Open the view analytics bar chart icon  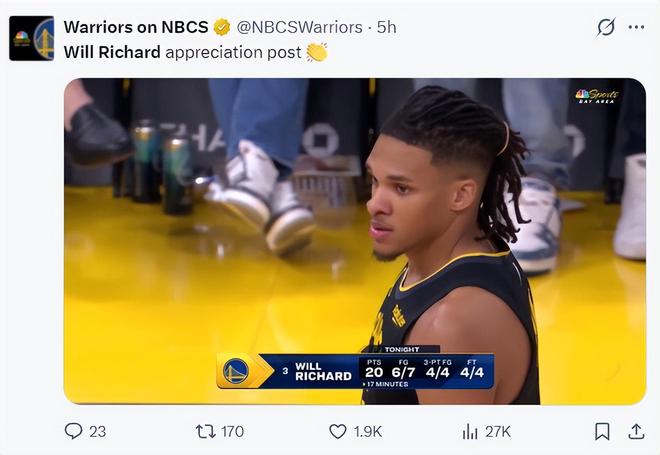point(469,431)
